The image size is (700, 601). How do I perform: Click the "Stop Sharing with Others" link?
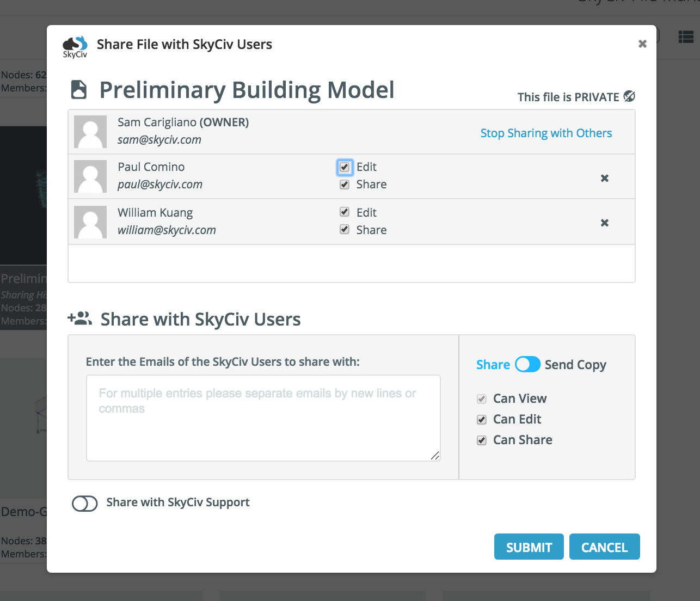[546, 133]
